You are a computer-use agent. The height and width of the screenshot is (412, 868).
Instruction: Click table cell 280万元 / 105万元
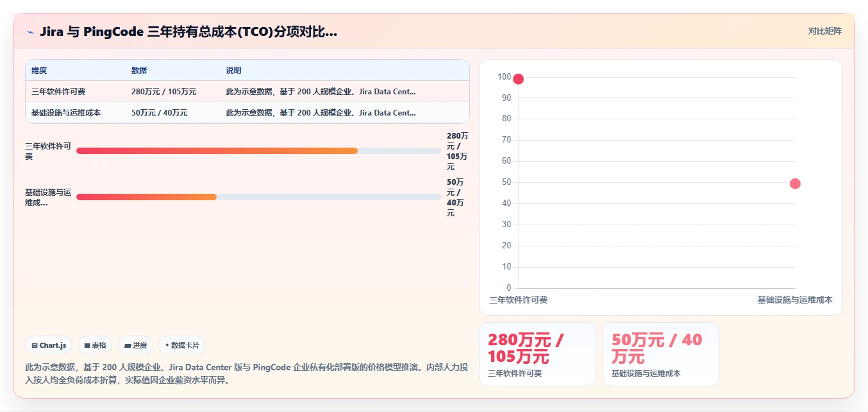pos(164,92)
